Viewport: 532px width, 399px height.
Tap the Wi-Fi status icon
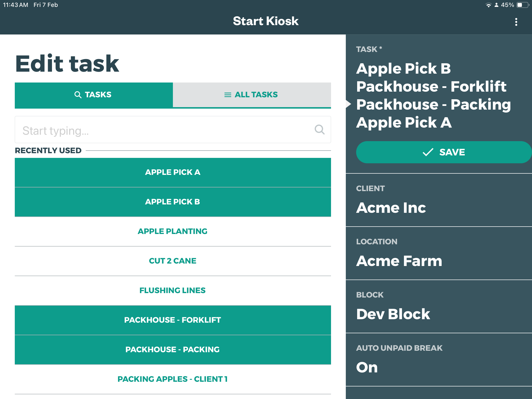(488, 5)
